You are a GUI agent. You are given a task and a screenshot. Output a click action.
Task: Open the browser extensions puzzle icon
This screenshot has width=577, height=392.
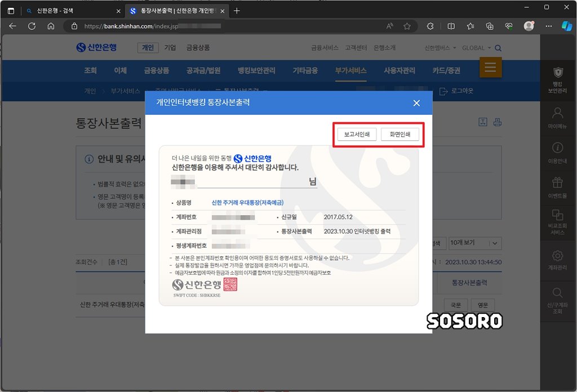pos(430,26)
